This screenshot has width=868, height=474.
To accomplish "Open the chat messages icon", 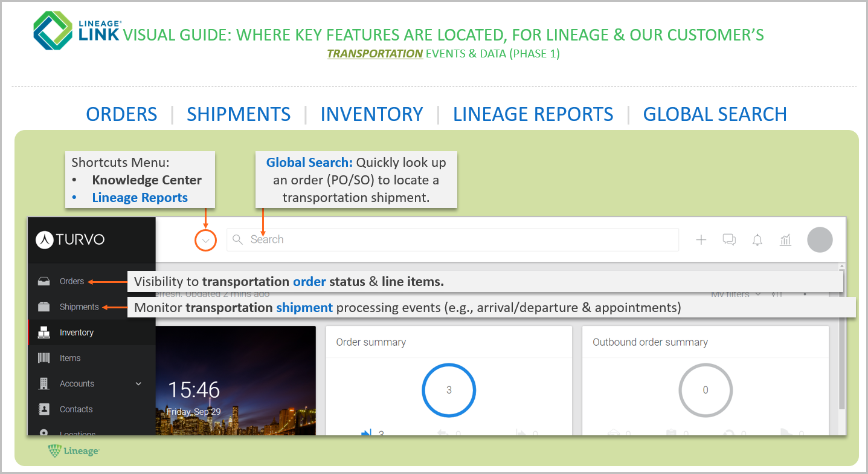I will [729, 240].
